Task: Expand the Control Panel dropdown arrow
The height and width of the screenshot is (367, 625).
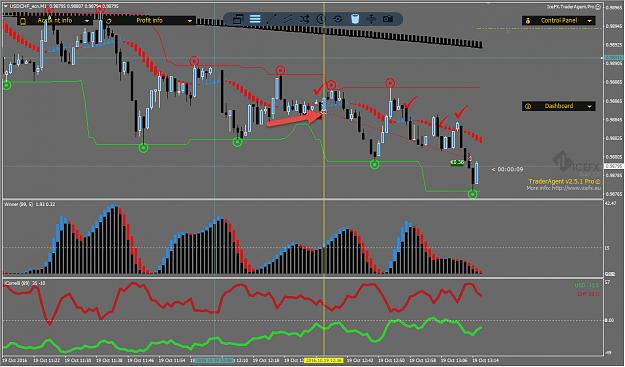Action: (590, 21)
